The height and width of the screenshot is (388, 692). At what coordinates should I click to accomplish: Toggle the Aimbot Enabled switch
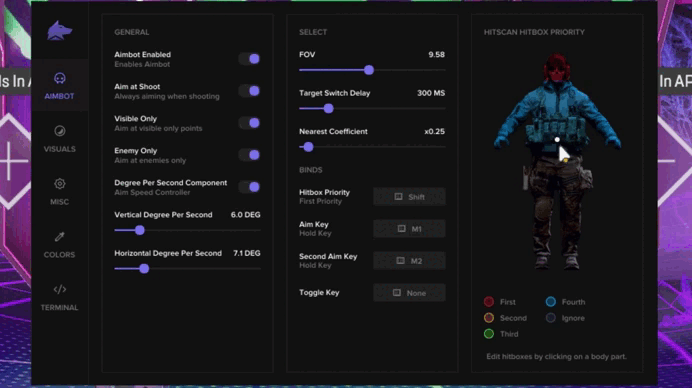pos(249,59)
